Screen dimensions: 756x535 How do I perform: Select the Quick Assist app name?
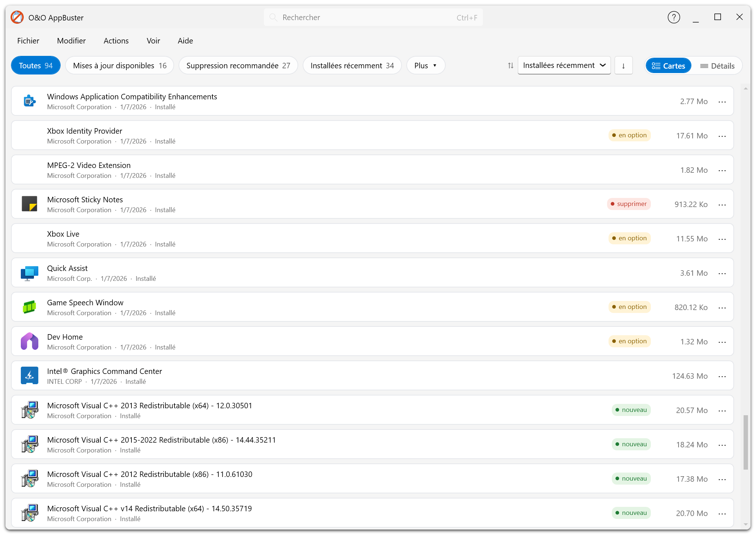click(x=67, y=268)
